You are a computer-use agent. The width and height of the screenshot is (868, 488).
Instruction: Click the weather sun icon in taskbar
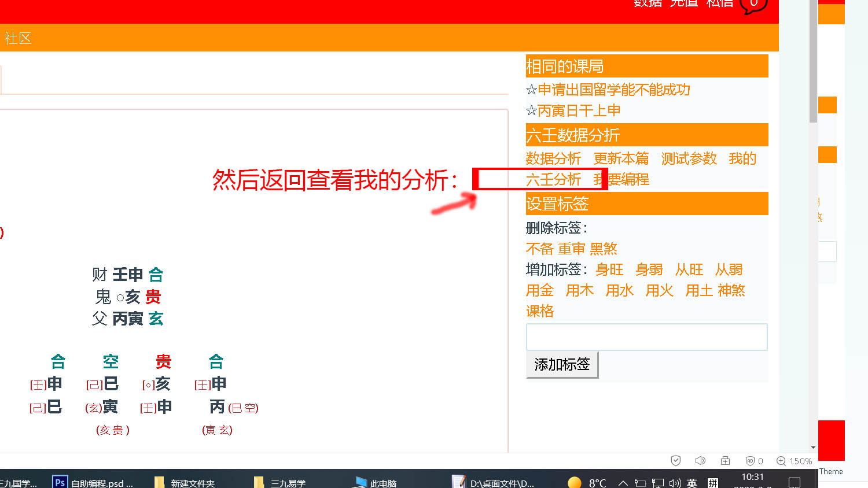pyautogui.click(x=575, y=482)
